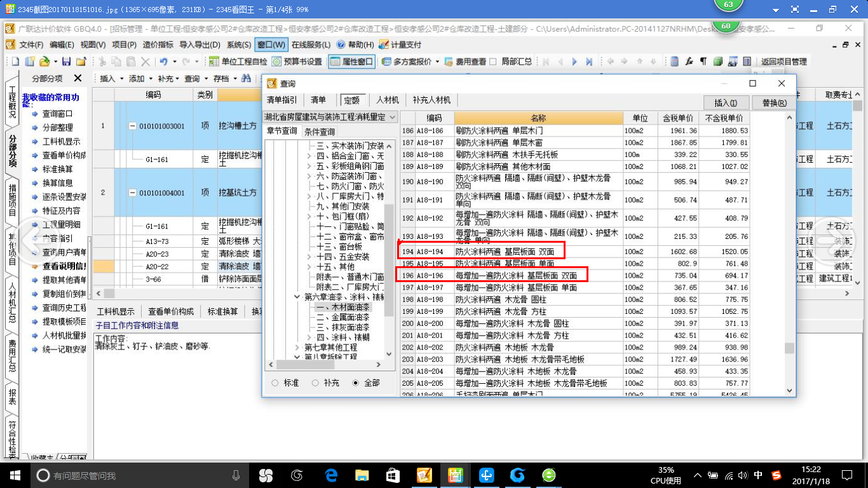Collapse 第六章油漆、涂料、裱糊 tree node
This screenshot has height=488, width=868.
point(297,297)
